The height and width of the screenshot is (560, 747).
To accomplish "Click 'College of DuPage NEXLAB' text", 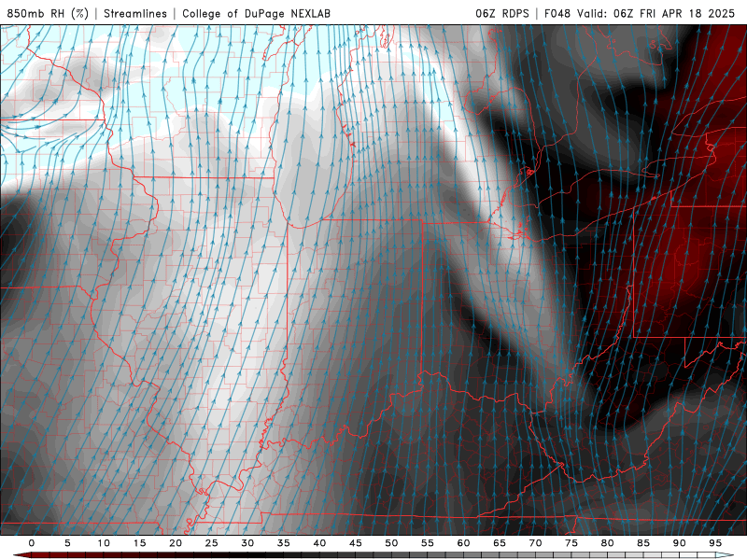I will coord(256,13).
